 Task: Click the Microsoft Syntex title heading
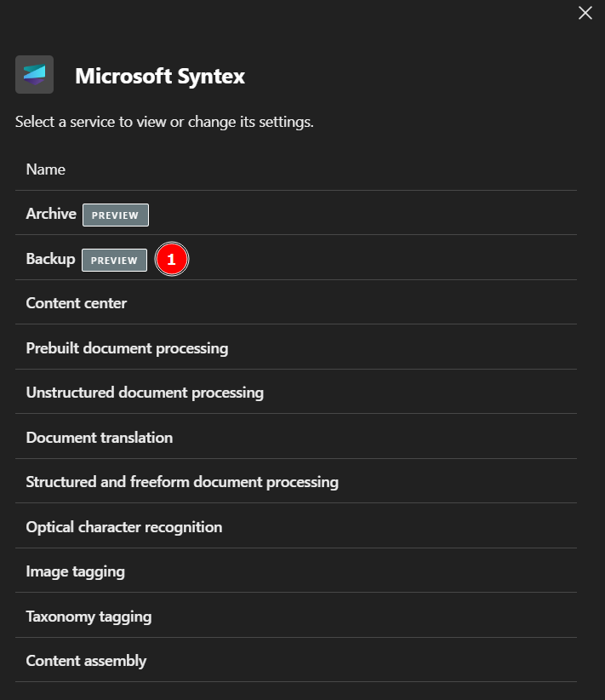point(160,76)
